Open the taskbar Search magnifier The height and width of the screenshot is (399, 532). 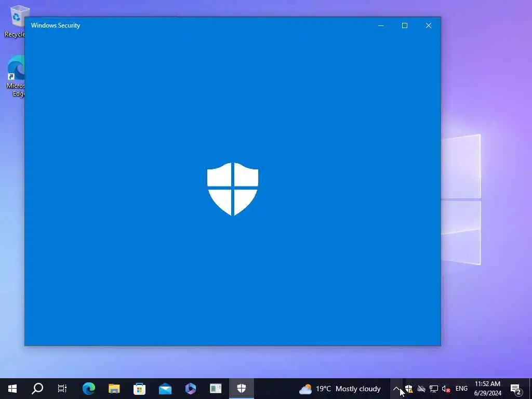pos(37,389)
